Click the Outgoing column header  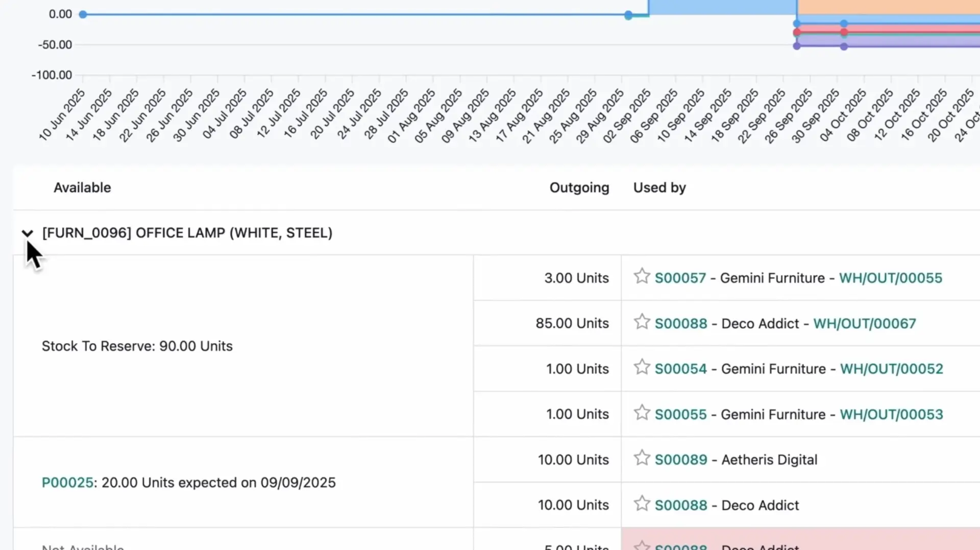(579, 187)
